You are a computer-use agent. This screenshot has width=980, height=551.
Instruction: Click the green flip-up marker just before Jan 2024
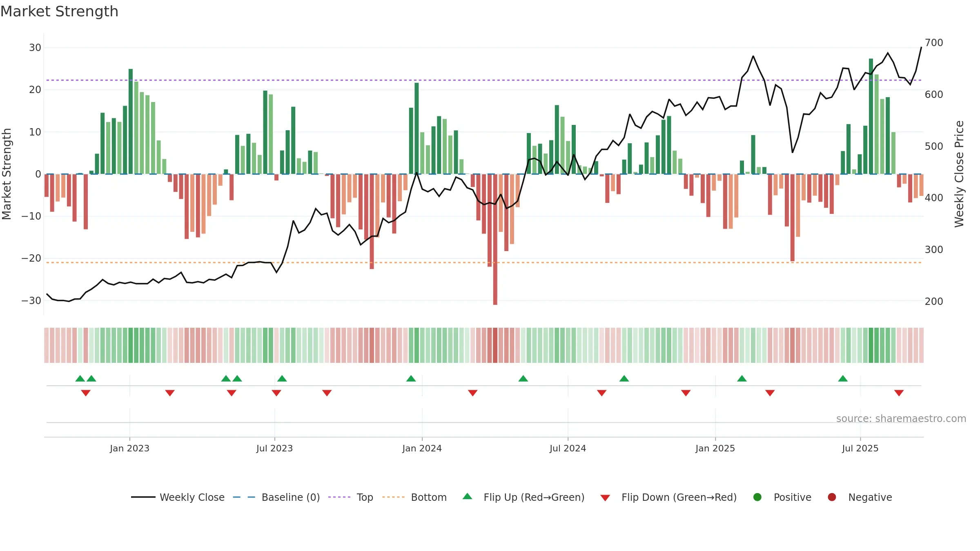tap(411, 378)
